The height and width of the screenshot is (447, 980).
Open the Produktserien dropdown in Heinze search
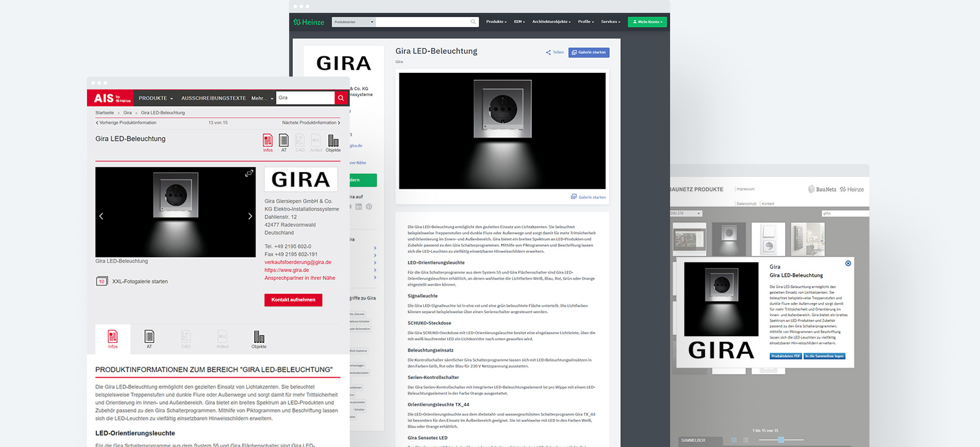click(354, 22)
